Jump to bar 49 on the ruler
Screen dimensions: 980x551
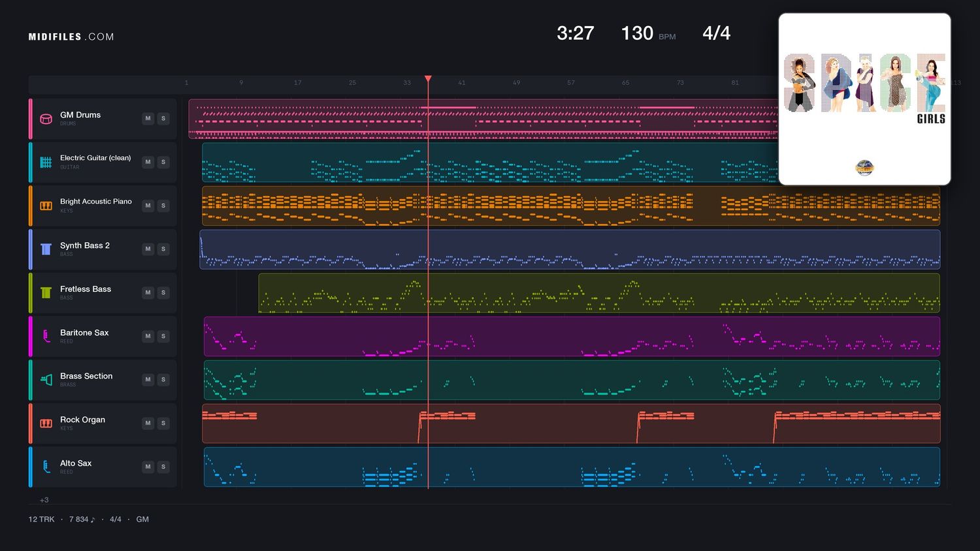[516, 83]
